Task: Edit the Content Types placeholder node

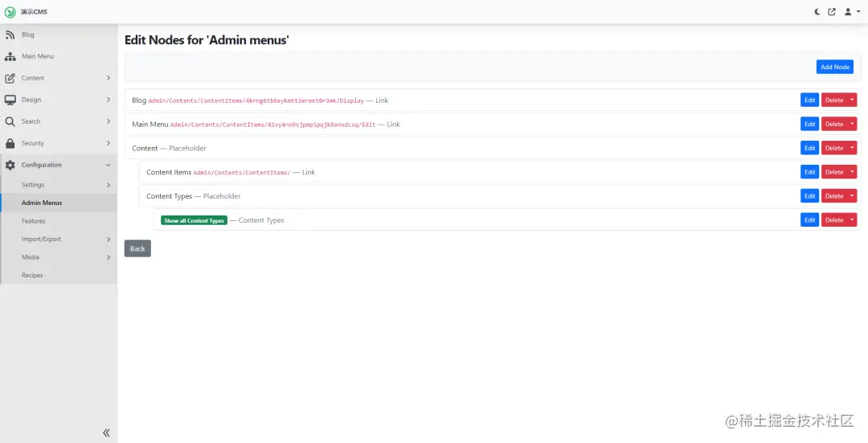Action: pos(809,196)
